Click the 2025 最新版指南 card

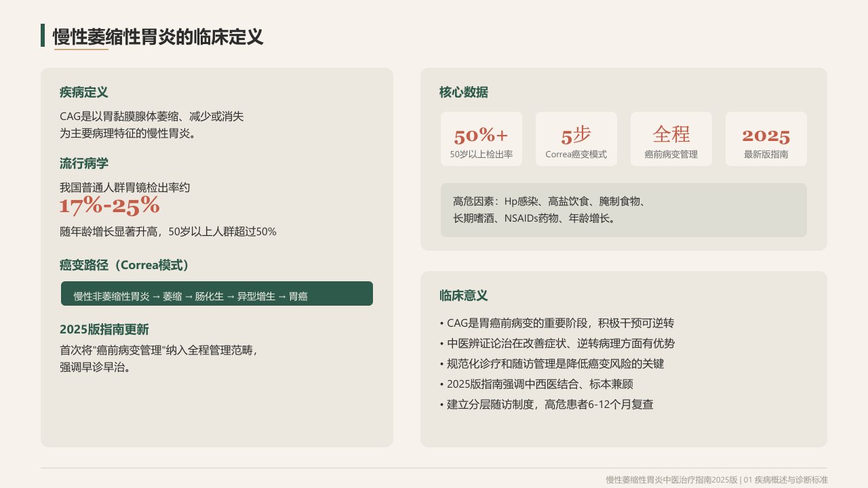click(x=766, y=139)
